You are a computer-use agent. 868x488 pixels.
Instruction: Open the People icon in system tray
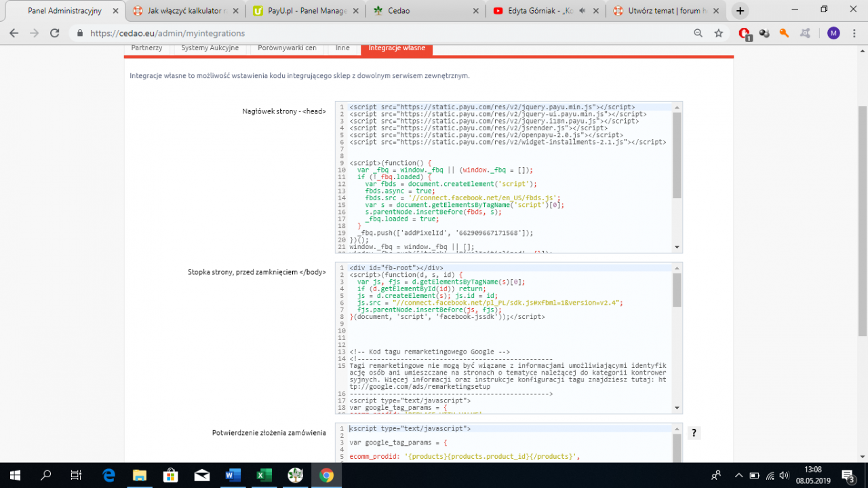[715, 475]
